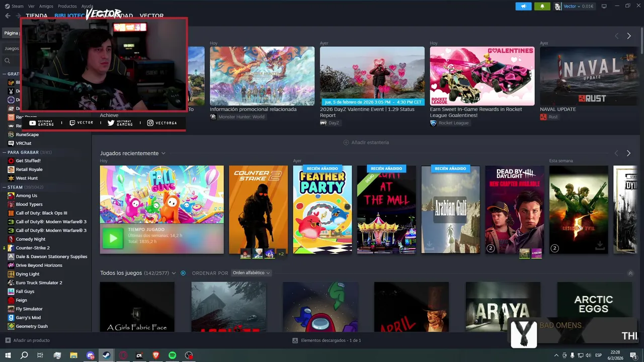This screenshot has width=644, height=362.
Task: Open the DayZ game tag
Action: (x=330, y=123)
